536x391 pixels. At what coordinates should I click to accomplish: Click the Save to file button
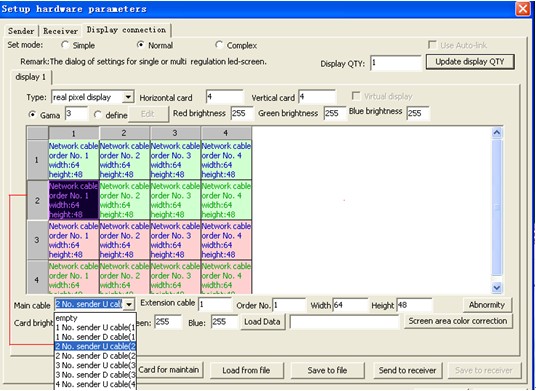(327, 370)
